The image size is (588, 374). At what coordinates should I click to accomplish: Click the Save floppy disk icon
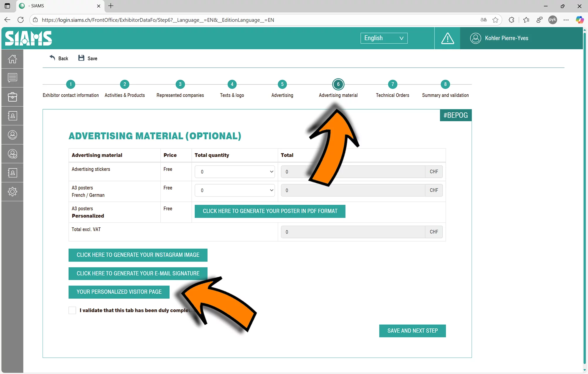pyautogui.click(x=81, y=58)
